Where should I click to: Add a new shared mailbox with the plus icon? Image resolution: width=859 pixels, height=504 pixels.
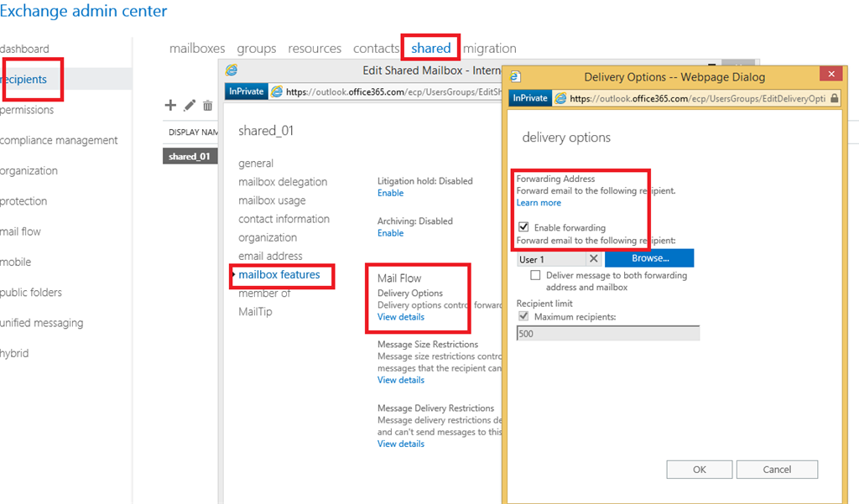[x=169, y=106]
